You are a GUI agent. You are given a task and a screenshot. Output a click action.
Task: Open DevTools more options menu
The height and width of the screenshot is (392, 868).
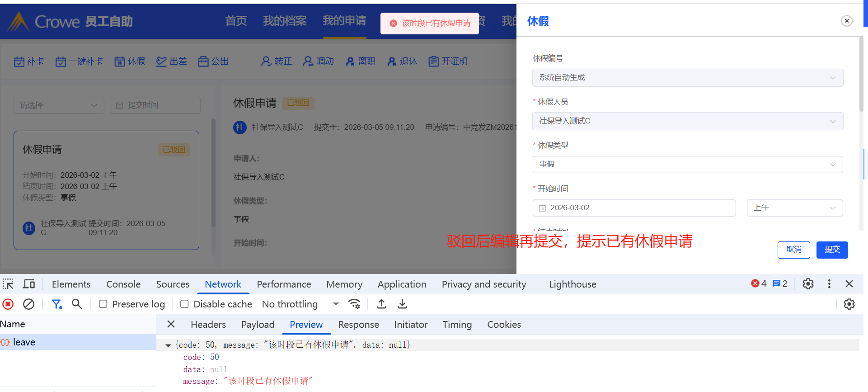(829, 284)
